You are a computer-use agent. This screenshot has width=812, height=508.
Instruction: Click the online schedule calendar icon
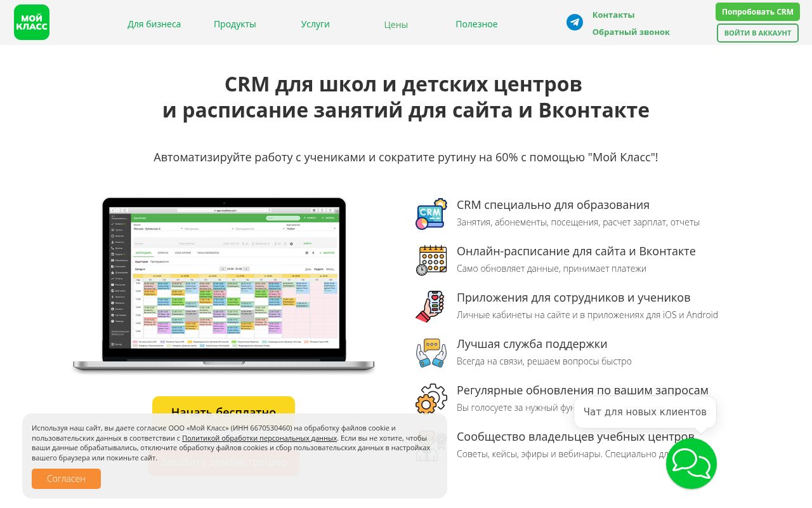[431, 260]
